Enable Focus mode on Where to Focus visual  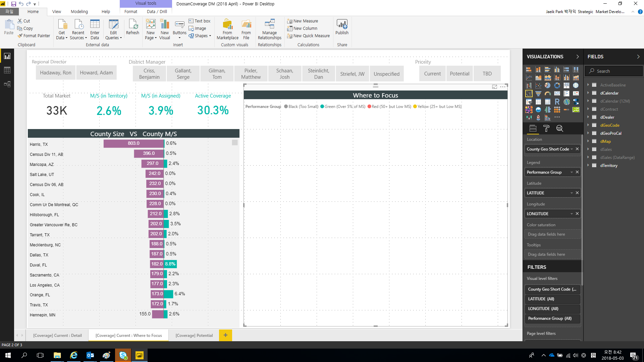494,87
